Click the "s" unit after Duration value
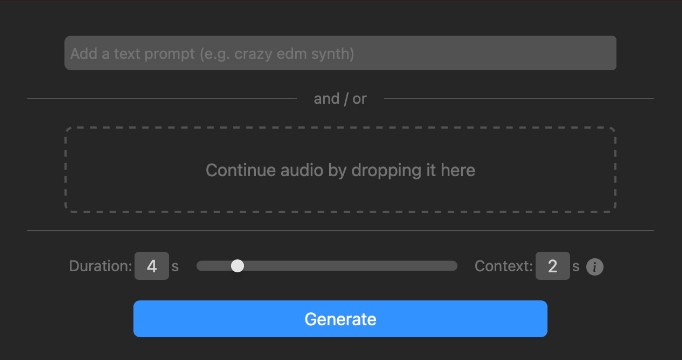Screen dimensions: 682x360 [x=175, y=267]
